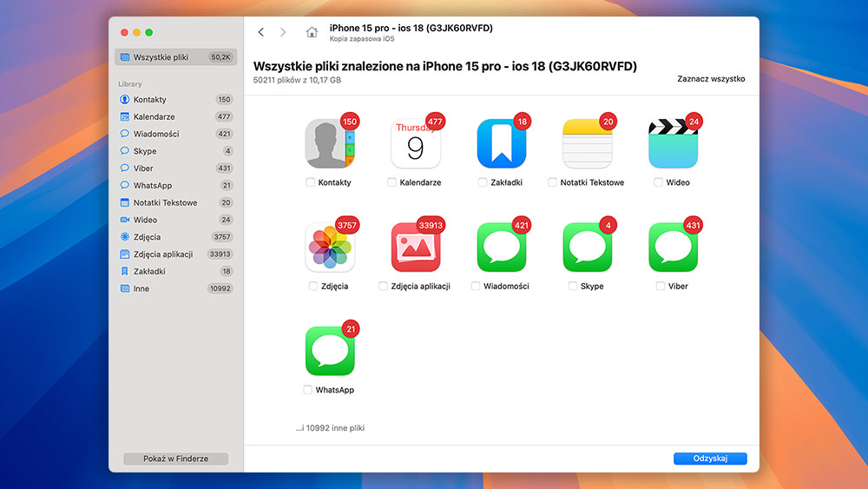This screenshot has width=868, height=489.
Task: Tick the Notatki Tekstowe checkbox
Action: pyautogui.click(x=552, y=182)
